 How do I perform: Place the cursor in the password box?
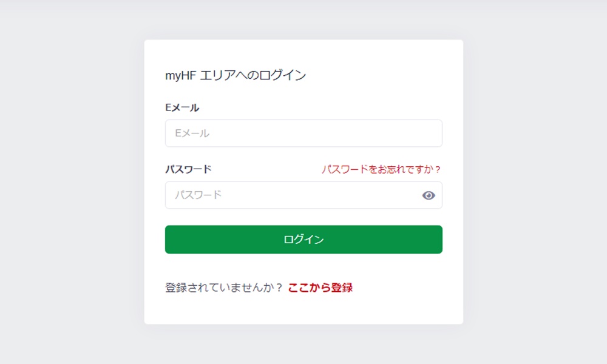[x=273, y=195]
